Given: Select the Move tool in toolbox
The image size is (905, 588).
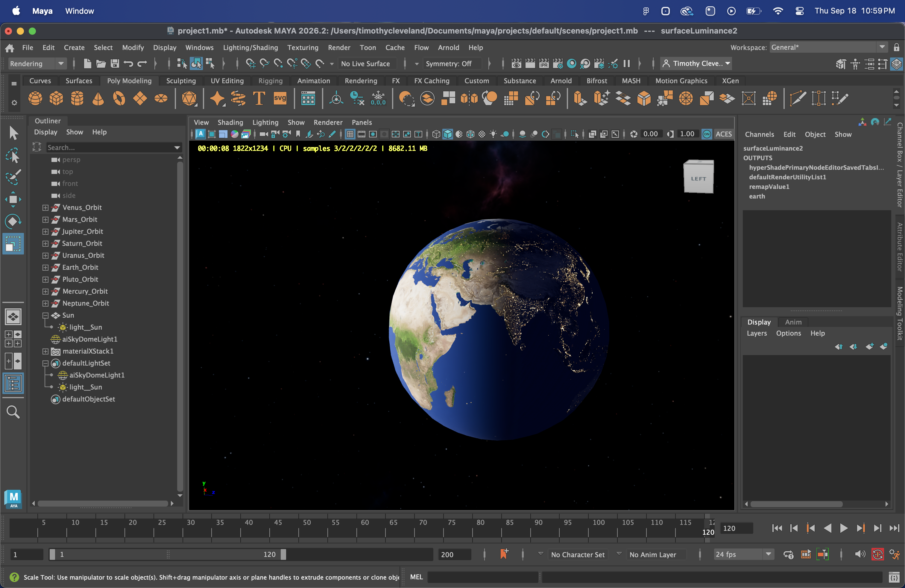Looking at the screenshot, I should (x=13, y=199).
